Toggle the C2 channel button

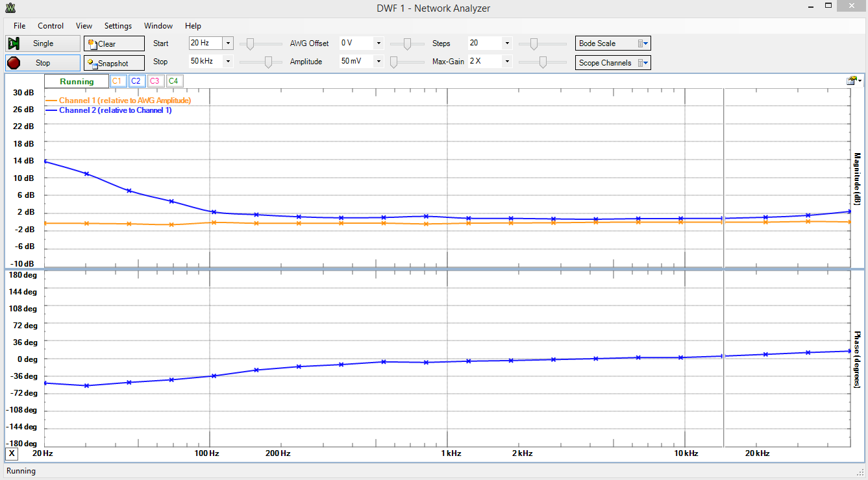tap(136, 81)
